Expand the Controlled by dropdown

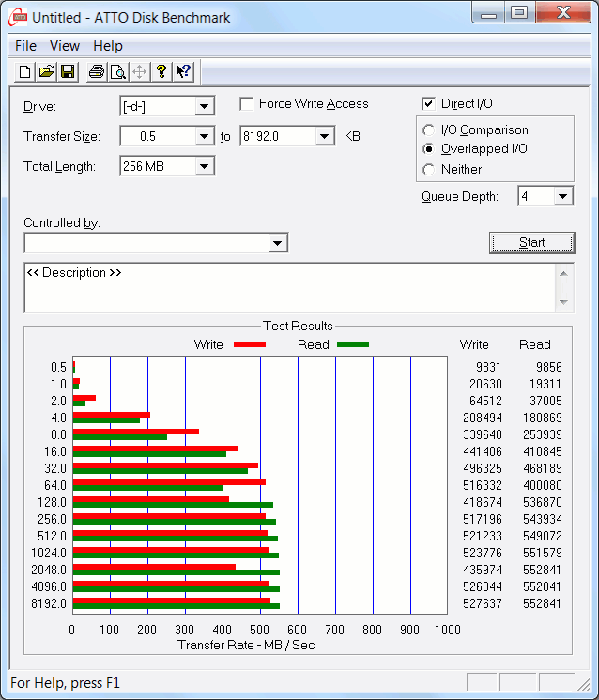tap(277, 243)
